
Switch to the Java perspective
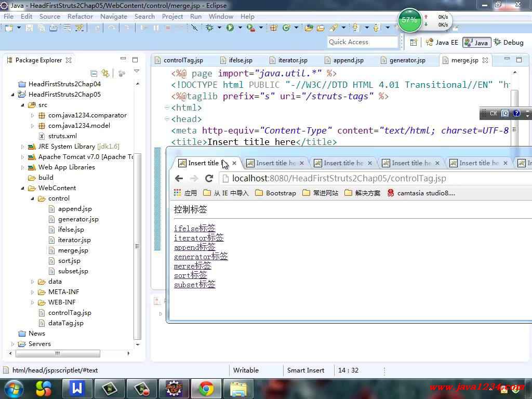(x=476, y=42)
